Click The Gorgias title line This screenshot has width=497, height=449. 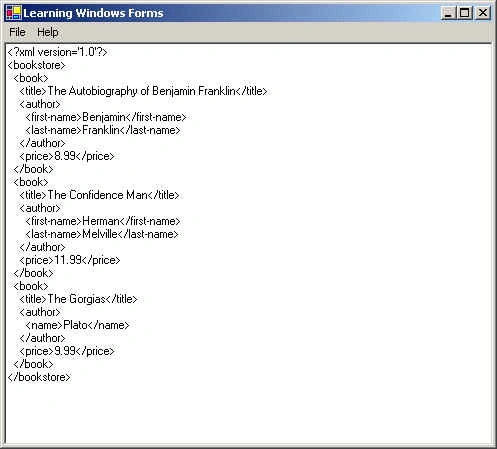(78, 299)
